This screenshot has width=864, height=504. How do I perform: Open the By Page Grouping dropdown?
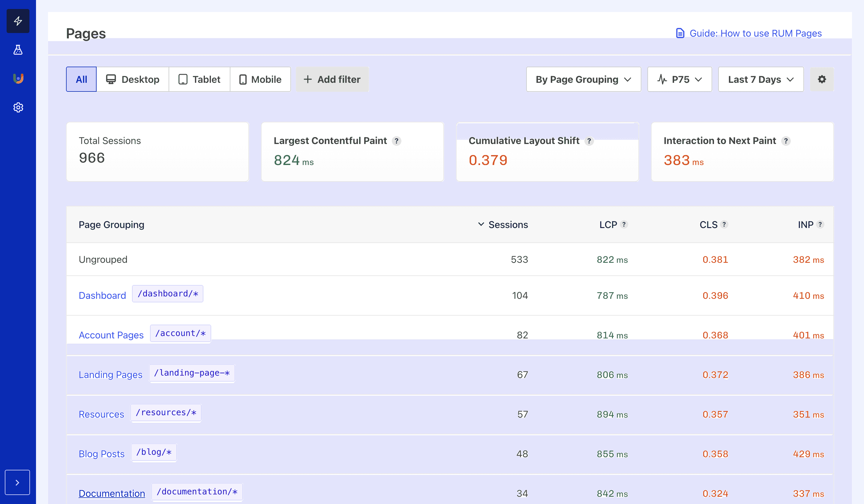click(583, 79)
